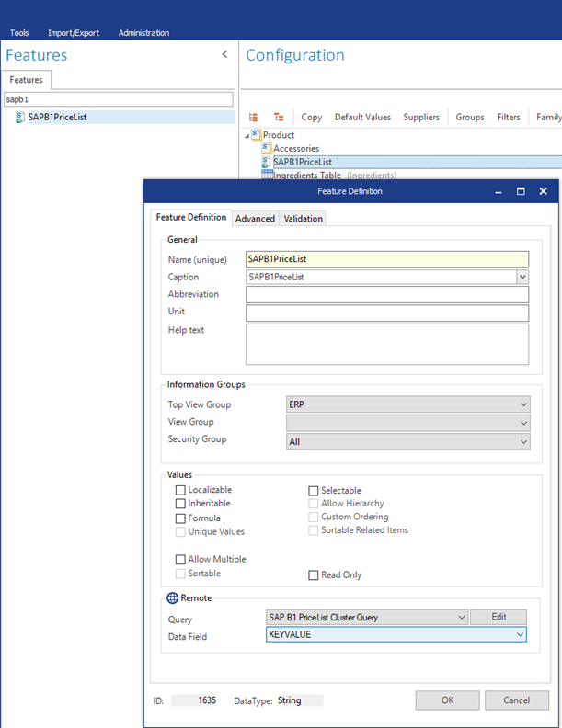Click the Abbreviation input field
This screenshot has width=562, height=728.
tap(387, 294)
